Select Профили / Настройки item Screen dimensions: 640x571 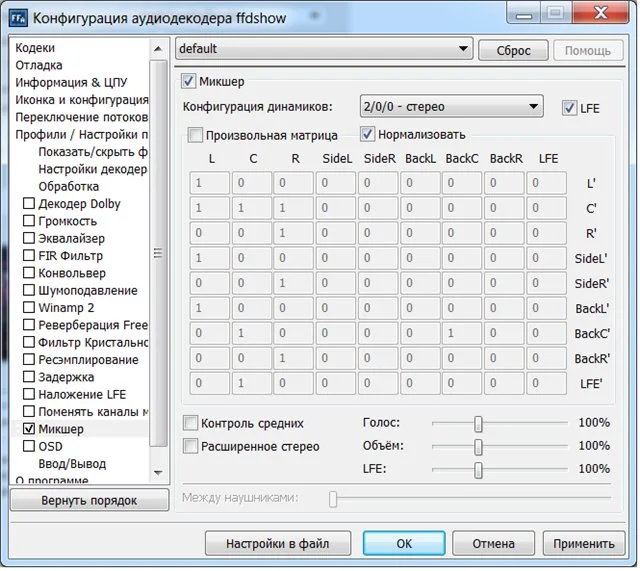82,135
